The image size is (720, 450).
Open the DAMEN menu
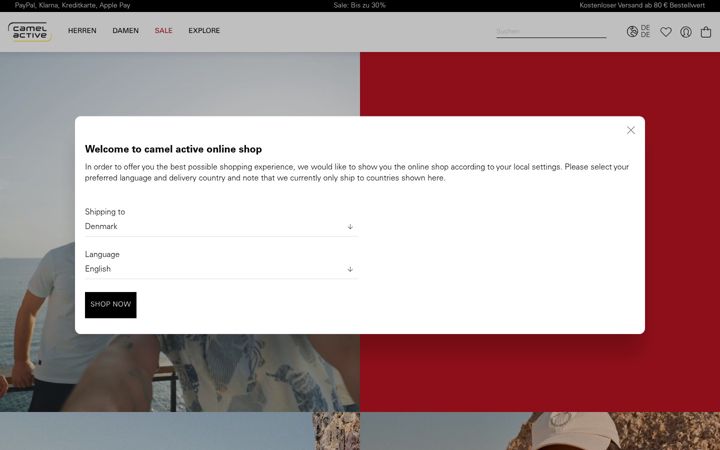coord(125,31)
